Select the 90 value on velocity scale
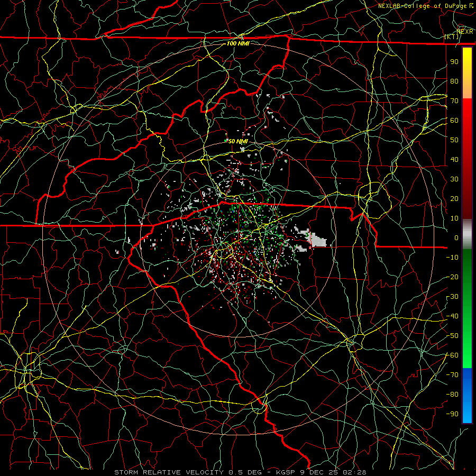 coord(454,62)
